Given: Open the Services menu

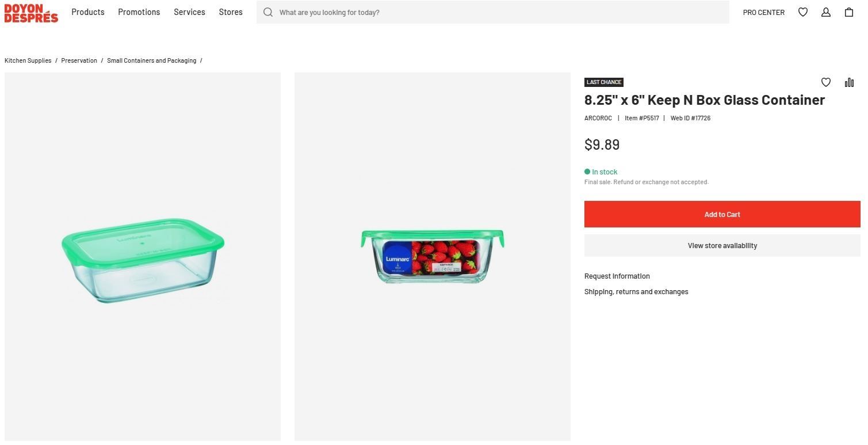Looking at the screenshot, I should [x=189, y=12].
